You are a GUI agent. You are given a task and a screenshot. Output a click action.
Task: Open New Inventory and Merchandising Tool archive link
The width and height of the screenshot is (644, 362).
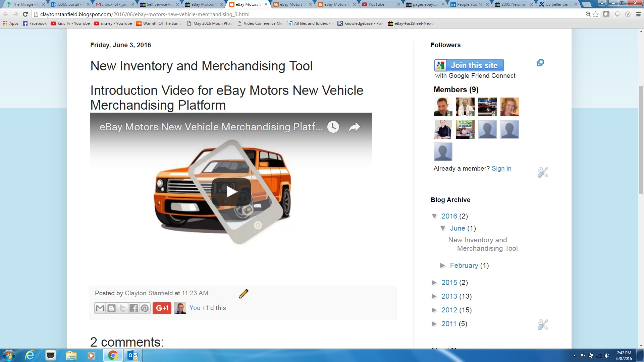tap(483, 244)
